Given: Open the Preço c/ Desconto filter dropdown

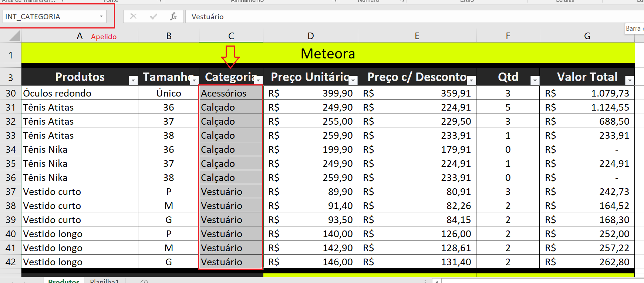Looking at the screenshot, I should point(471,80).
